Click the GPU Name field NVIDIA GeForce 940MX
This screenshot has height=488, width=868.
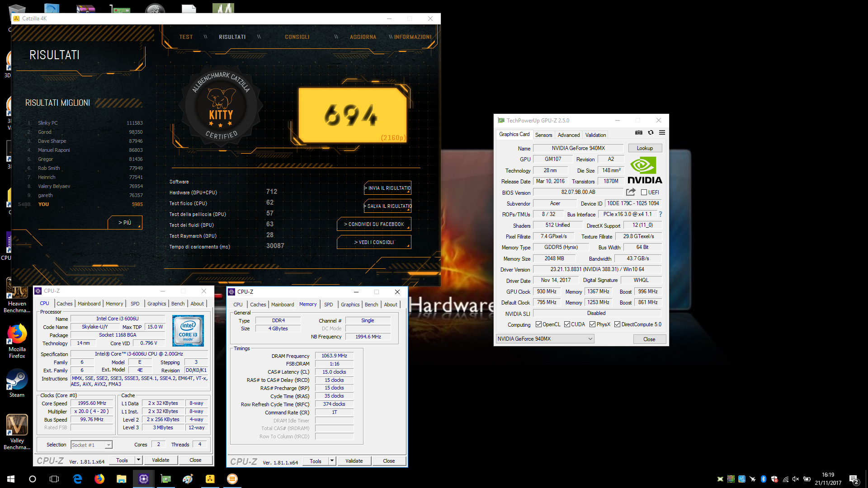point(578,148)
